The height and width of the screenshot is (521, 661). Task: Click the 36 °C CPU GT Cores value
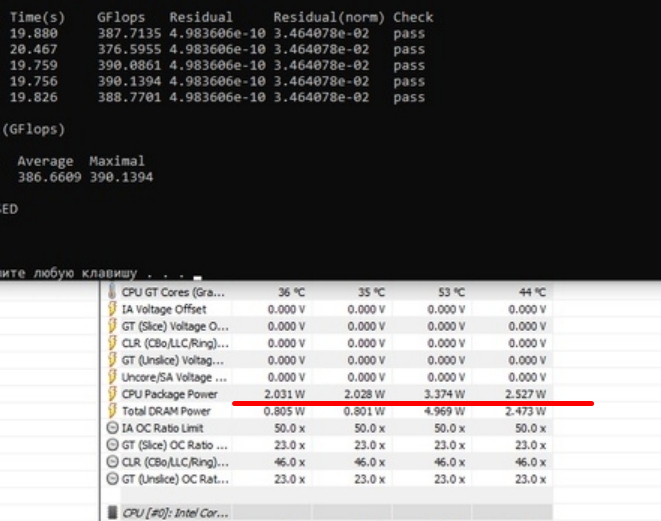click(x=291, y=292)
